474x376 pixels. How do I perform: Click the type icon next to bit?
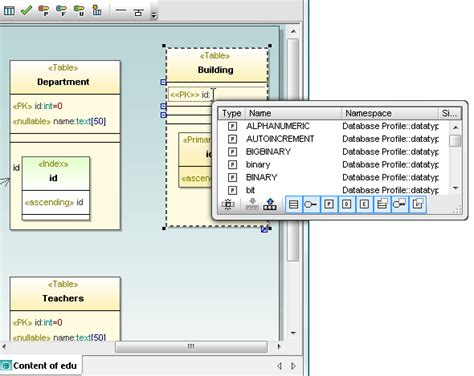coord(232,190)
